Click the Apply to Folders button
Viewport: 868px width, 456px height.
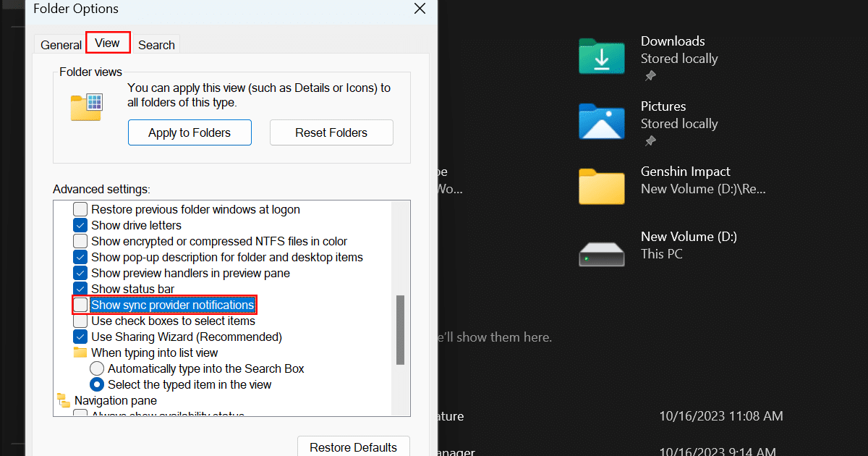[190, 132]
